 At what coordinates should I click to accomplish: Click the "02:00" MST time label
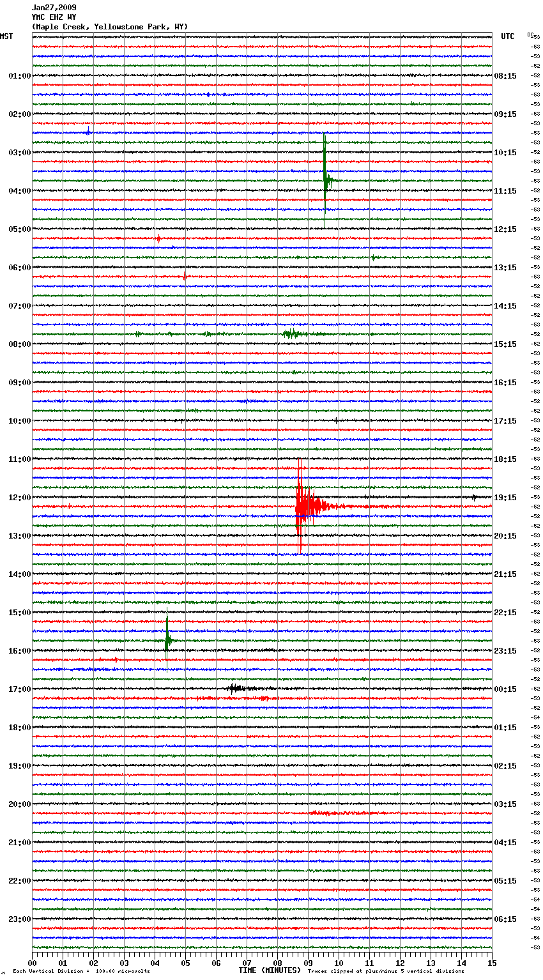20,114
